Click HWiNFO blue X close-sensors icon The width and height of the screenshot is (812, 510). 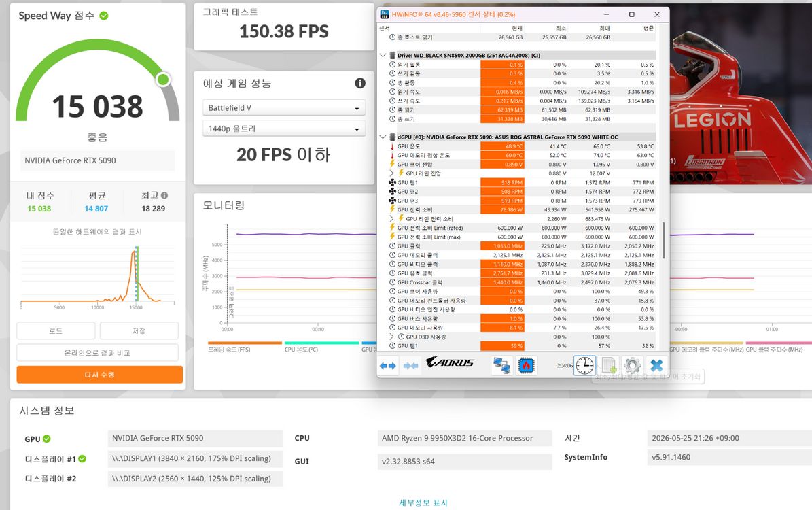(x=656, y=365)
